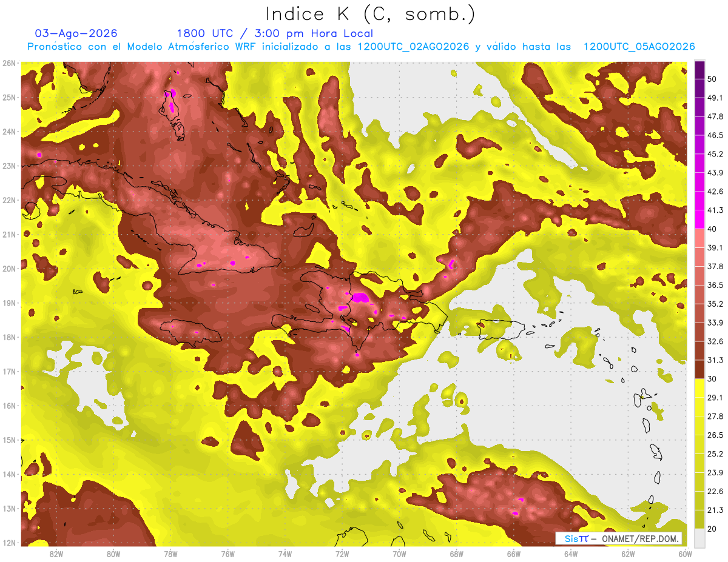Click '1800 UTC / 3:00 pm Hora Local'
This screenshot has height=562, width=728.
tap(275, 33)
